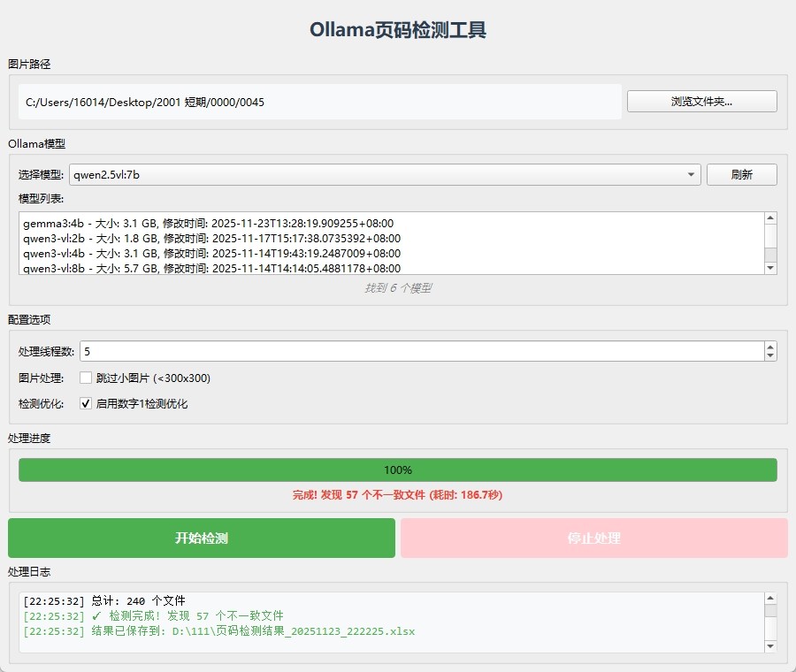The height and width of the screenshot is (672, 796).
Task: Click processing log scrollbar up arrow
Action: (770, 599)
